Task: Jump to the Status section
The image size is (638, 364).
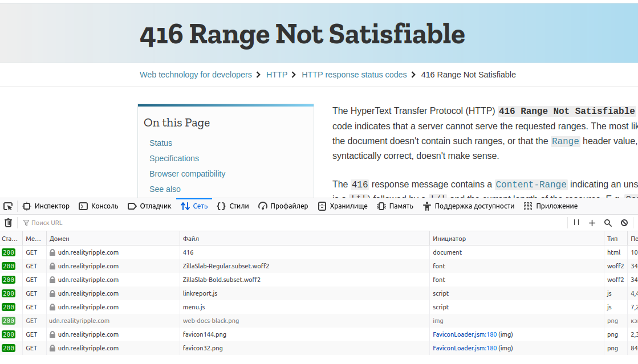Action: click(161, 143)
